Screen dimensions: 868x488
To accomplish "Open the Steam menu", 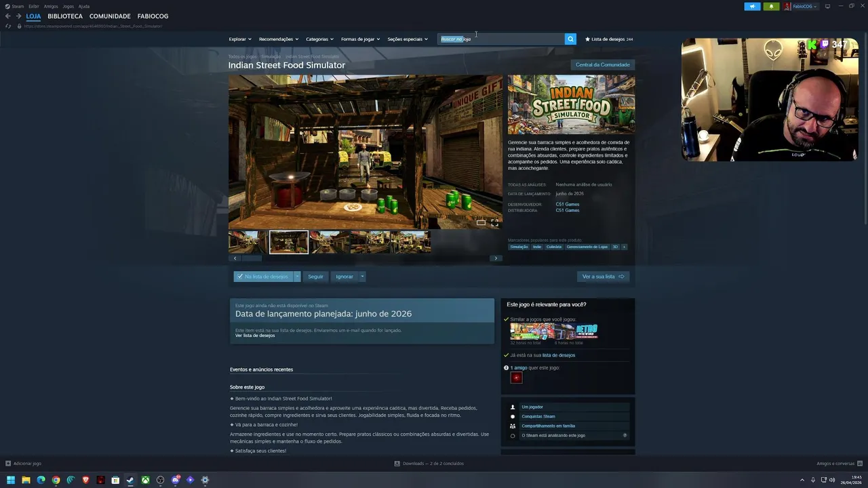I will click(14, 6).
